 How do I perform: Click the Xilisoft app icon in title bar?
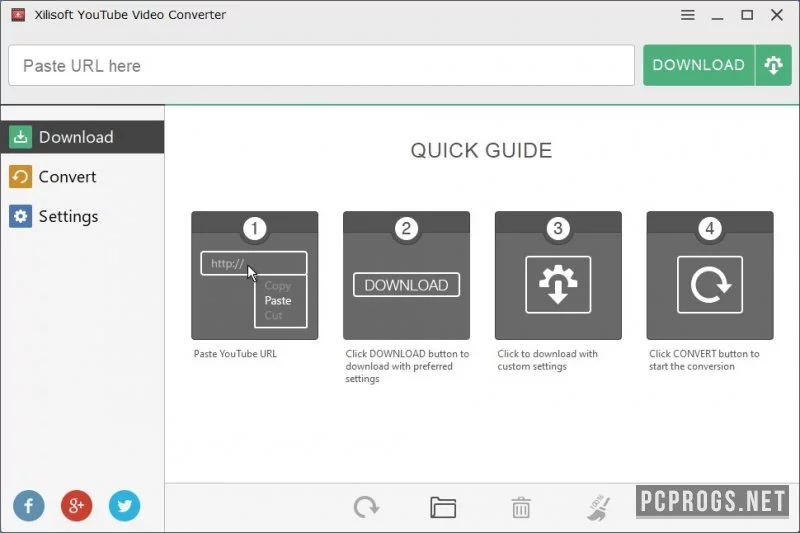(x=18, y=15)
